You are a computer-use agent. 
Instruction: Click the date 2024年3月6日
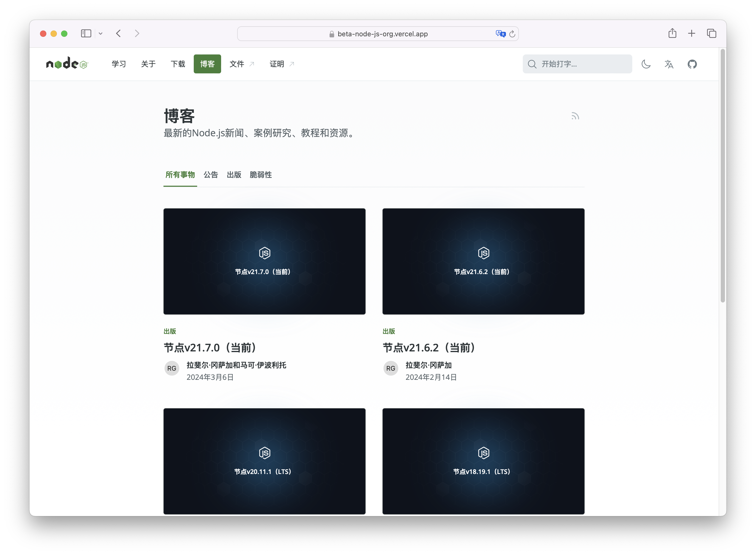210,377
